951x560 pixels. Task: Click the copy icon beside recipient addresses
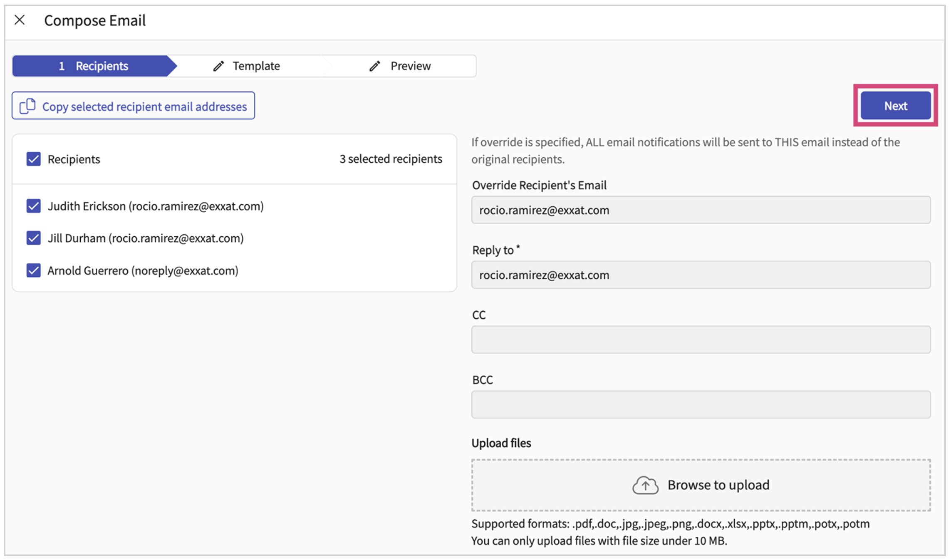point(27,106)
